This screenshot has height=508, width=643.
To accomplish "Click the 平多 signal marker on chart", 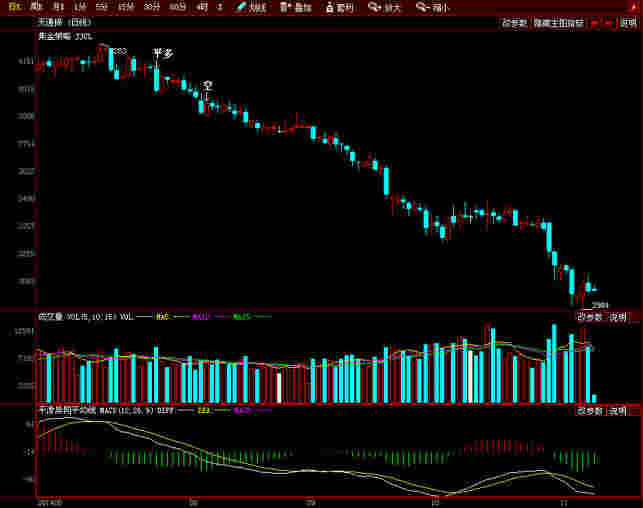I will tap(163, 53).
